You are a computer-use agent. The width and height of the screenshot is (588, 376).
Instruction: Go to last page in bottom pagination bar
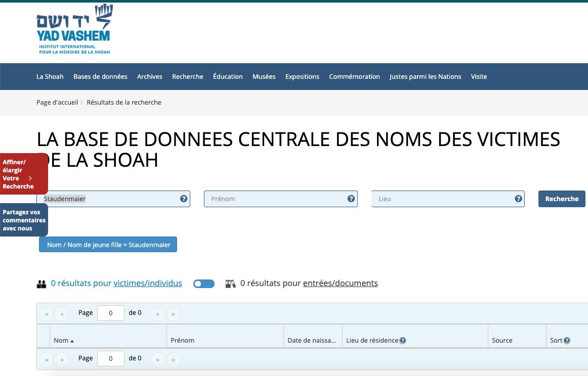click(x=174, y=359)
